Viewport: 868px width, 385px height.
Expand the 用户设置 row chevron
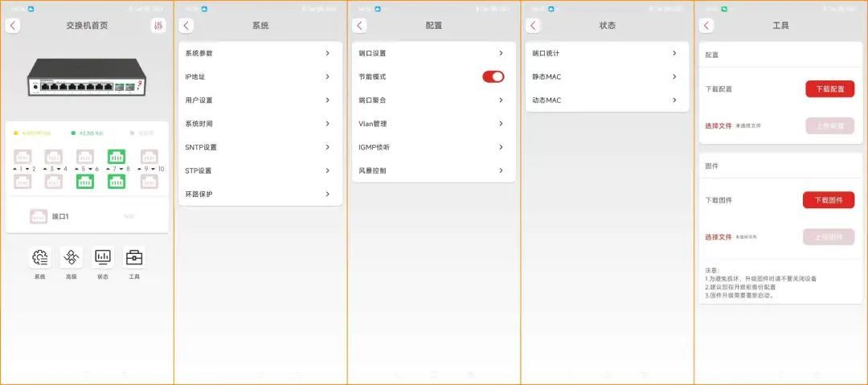[x=328, y=100]
